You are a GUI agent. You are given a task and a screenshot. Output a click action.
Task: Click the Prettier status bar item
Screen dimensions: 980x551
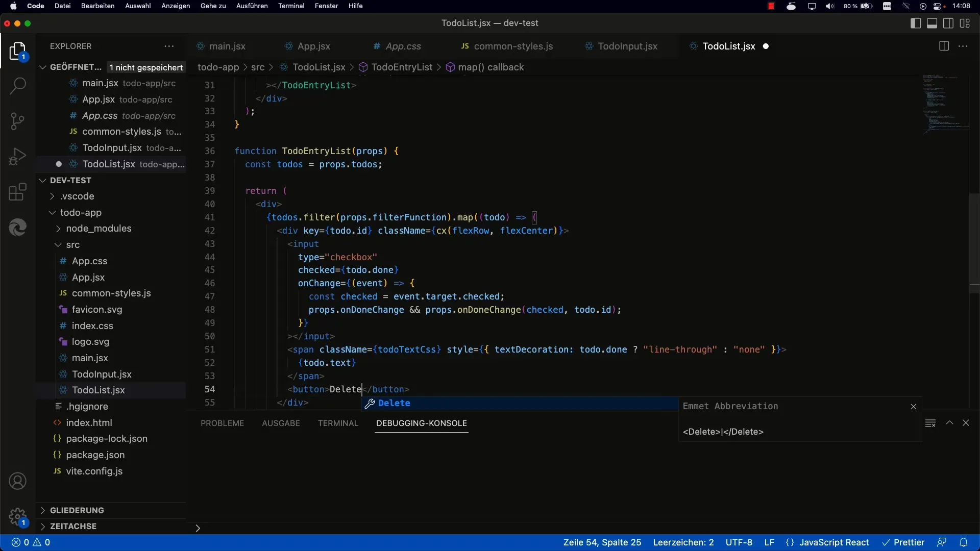[x=903, y=542]
